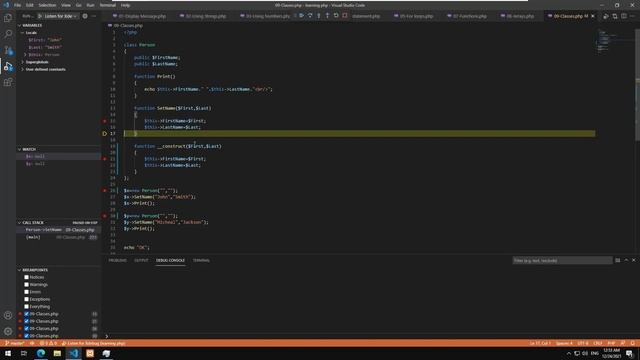Open the Extensions view

coord(8,82)
